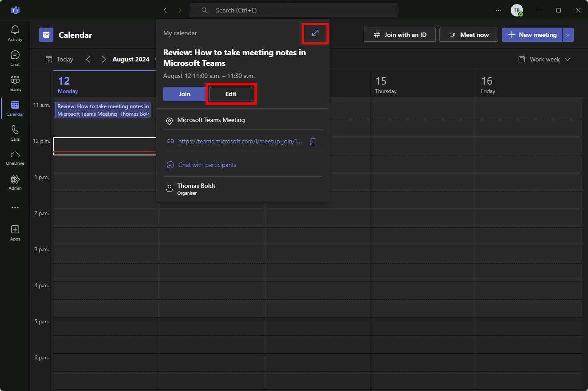The image size is (588, 391).
Task: Open Chat with participants
Action: [207, 165]
